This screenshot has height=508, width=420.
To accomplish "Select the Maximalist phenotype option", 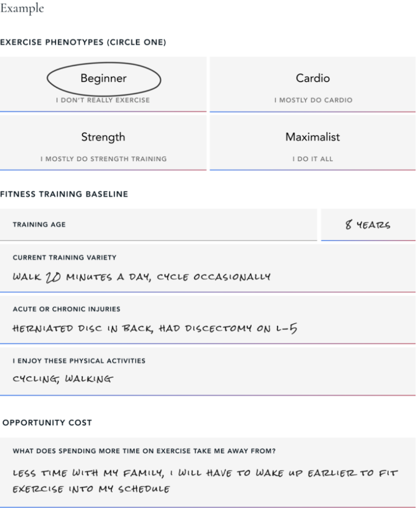I will click(x=312, y=137).
